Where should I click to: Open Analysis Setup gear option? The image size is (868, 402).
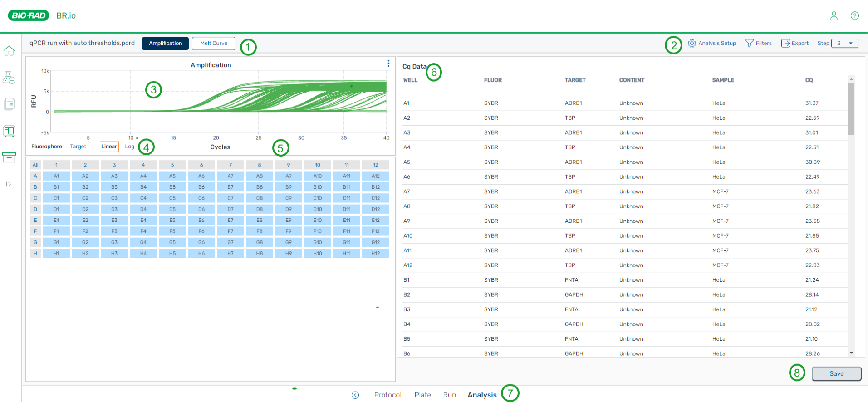pos(711,43)
